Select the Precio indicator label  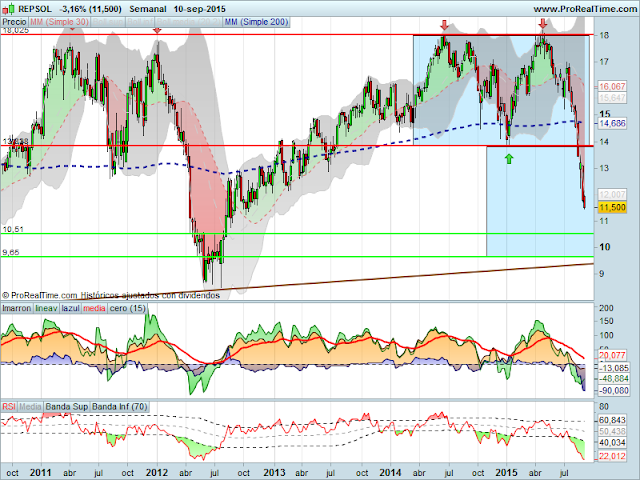tap(14, 22)
